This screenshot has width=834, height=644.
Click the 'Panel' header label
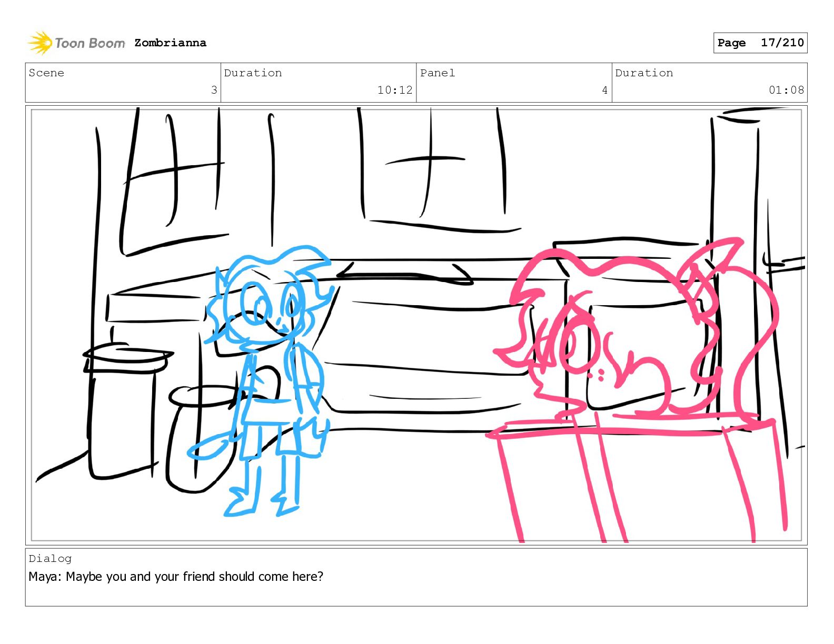pos(438,73)
